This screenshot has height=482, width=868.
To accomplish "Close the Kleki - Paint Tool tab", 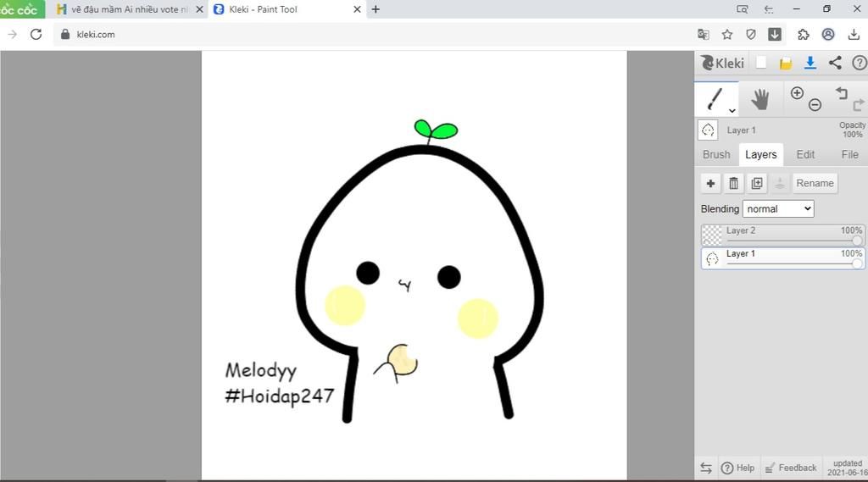I will coord(357,9).
